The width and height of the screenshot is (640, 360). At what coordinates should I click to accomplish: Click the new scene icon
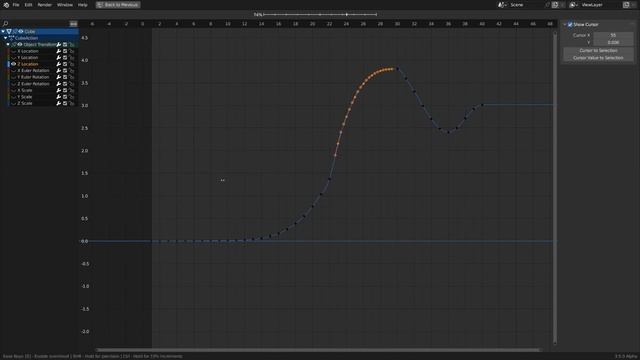click(x=555, y=5)
